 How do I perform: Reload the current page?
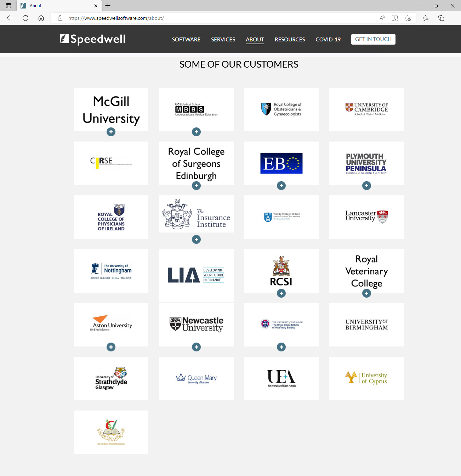[x=25, y=18]
